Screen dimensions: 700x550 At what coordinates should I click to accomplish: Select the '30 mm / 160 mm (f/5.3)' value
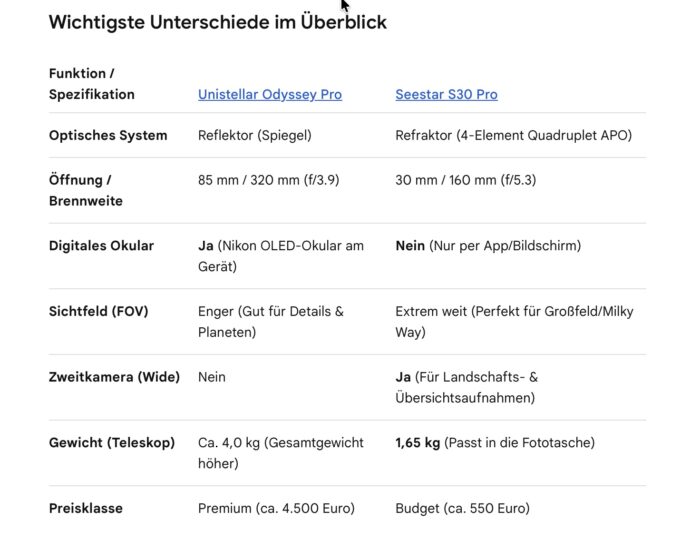tap(466, 180)
